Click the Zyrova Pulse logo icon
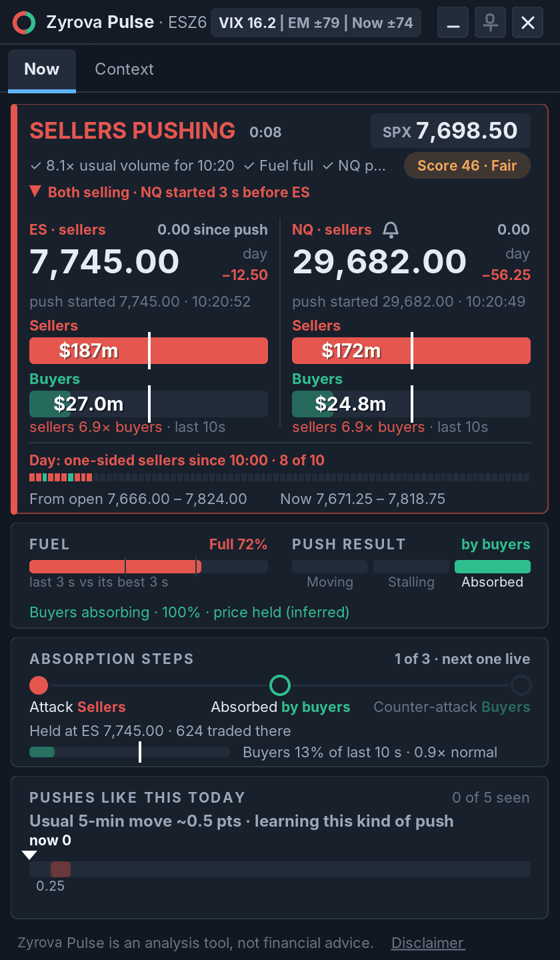This screenshot has width=560, height=960. click(24, 23)
